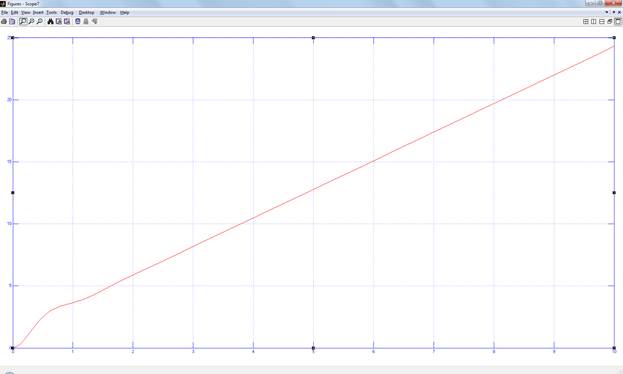Click the undock figure arrow button

click(x=614, y=12)
